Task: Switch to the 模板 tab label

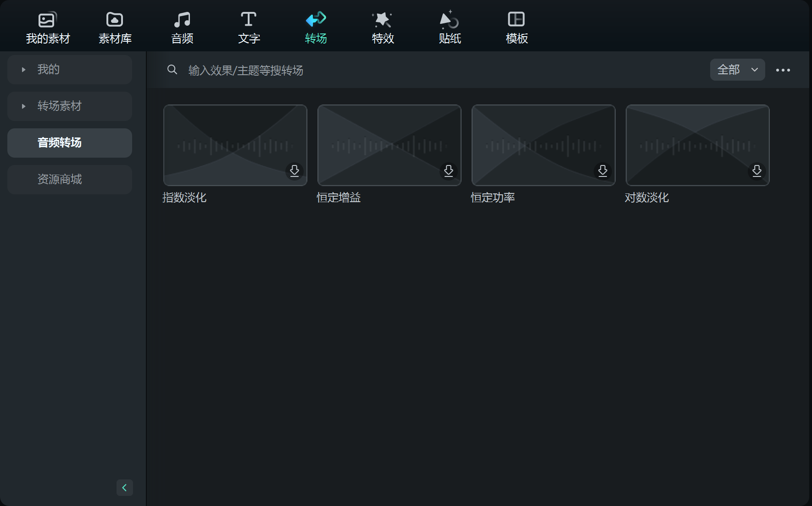Action: click(x=517, y=38)
